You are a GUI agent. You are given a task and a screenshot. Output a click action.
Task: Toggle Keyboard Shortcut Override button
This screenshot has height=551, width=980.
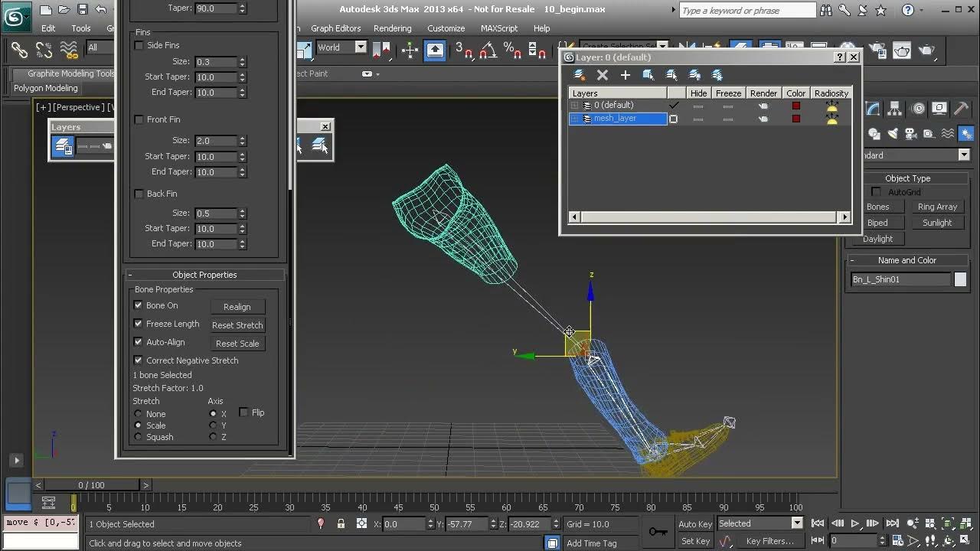click(435, 51)
